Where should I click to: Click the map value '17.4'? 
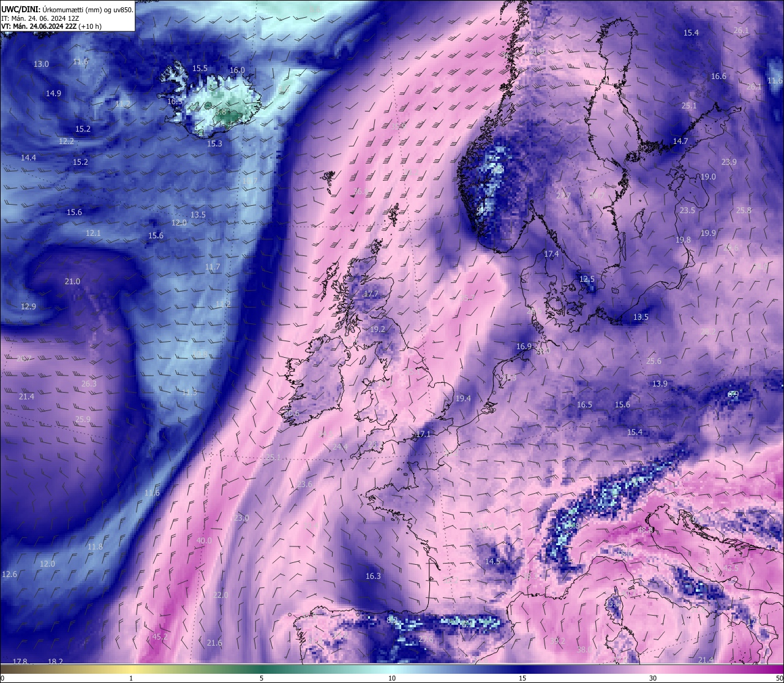point(551,254)
